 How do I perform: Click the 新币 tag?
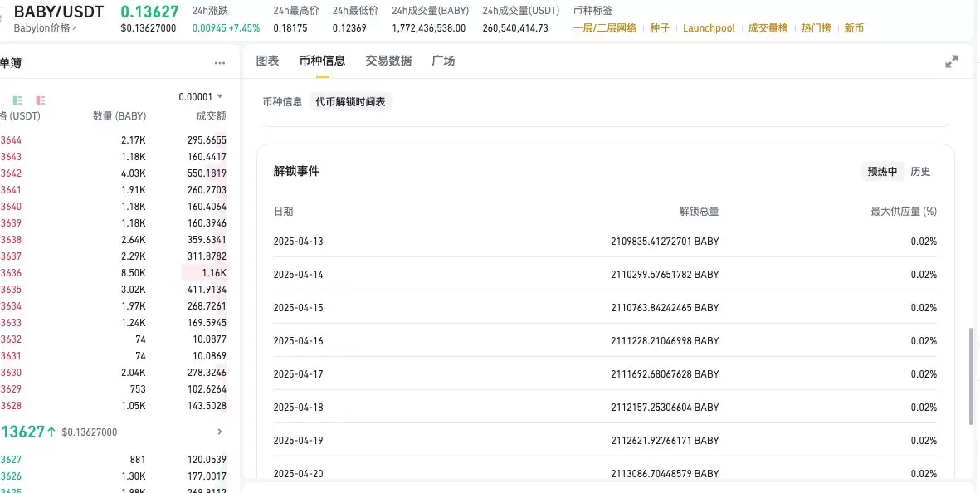tap(854, 28)
